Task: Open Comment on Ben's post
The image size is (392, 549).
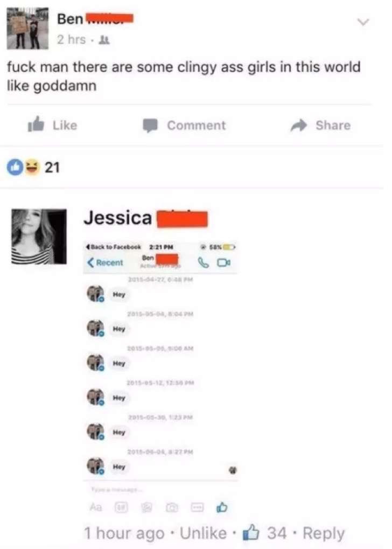Action: coord(184,126)
